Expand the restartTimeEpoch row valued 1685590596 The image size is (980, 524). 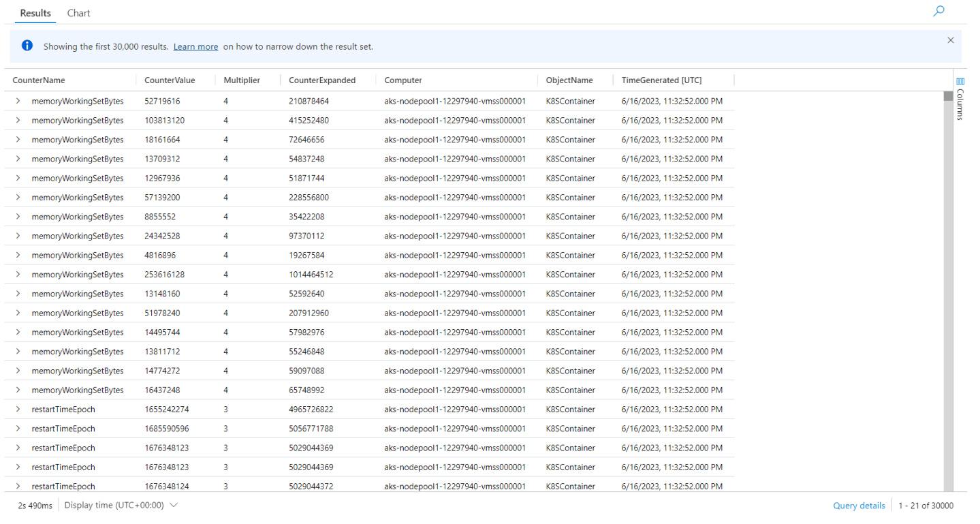(18, 429)
